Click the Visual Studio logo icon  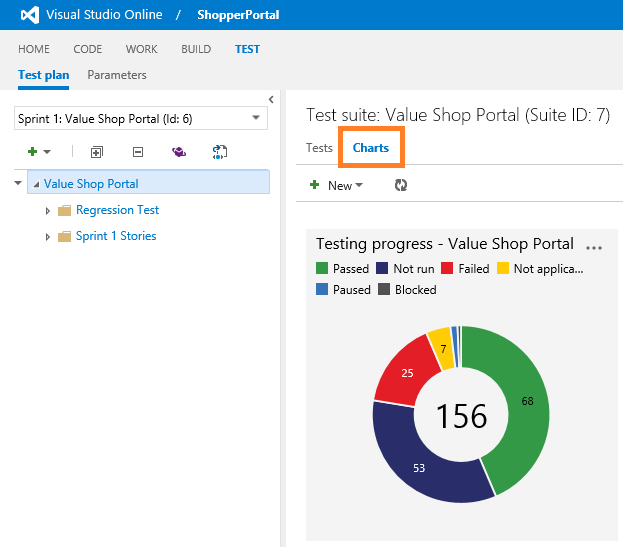click(30, 15)
